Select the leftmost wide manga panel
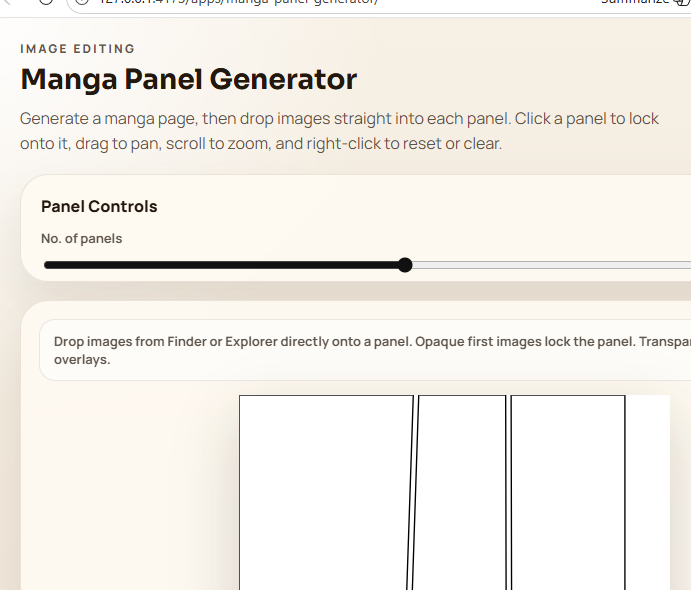The height and width of the screenshot is (590, 691). 325,490
